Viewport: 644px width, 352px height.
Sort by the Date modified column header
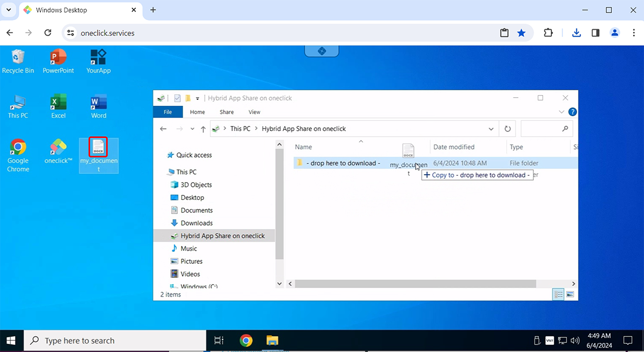(454, 147)
